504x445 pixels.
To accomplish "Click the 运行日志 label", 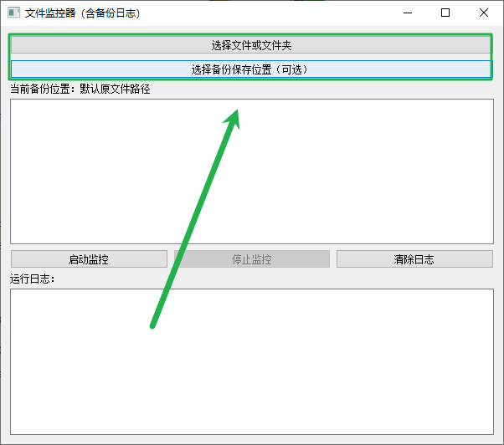I will (x=32, y=279).
